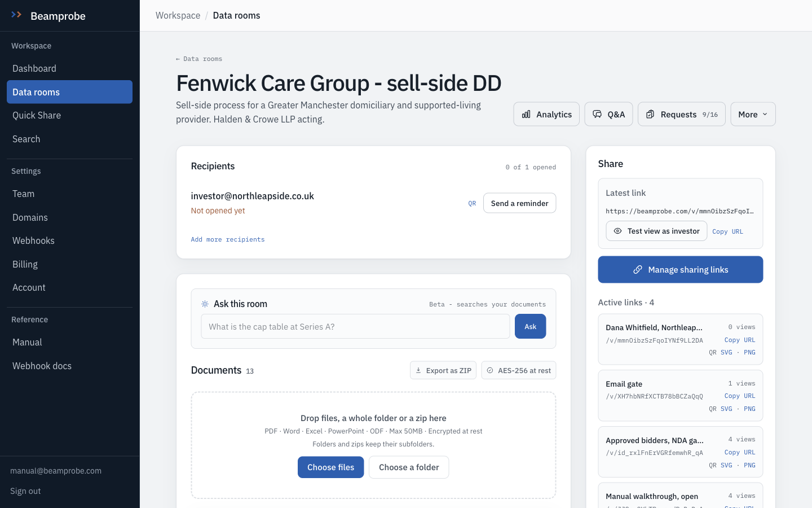Click Choose files button
Image resolution: width=812 pixels, height=508 pixels.
[330, 467]
